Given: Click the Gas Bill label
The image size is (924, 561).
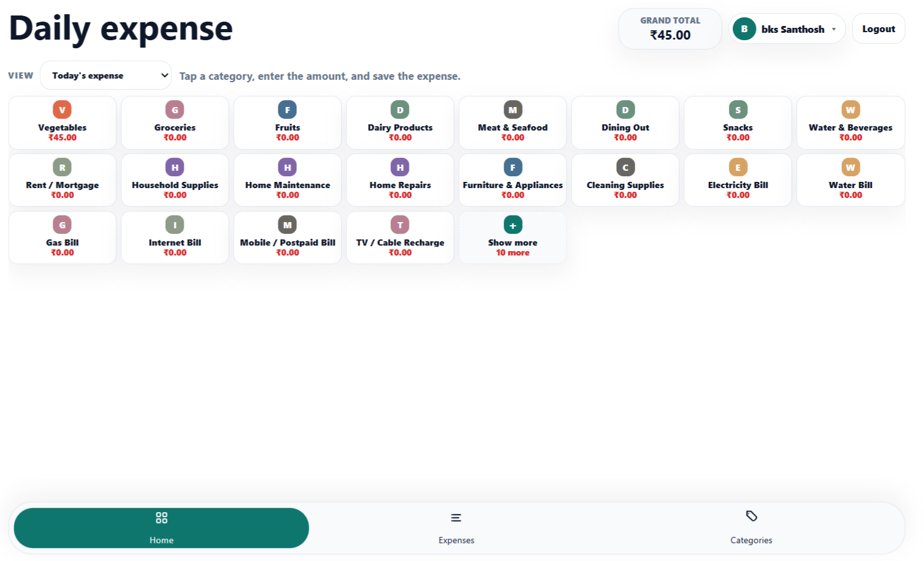Looking at the screenshot, I should click(x=62, y=242).
